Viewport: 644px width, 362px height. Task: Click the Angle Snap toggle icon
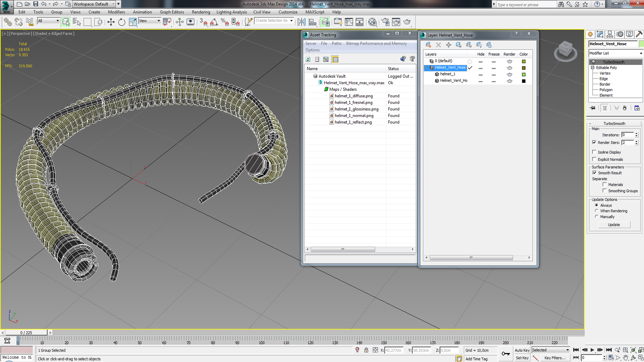coord(214,22)
